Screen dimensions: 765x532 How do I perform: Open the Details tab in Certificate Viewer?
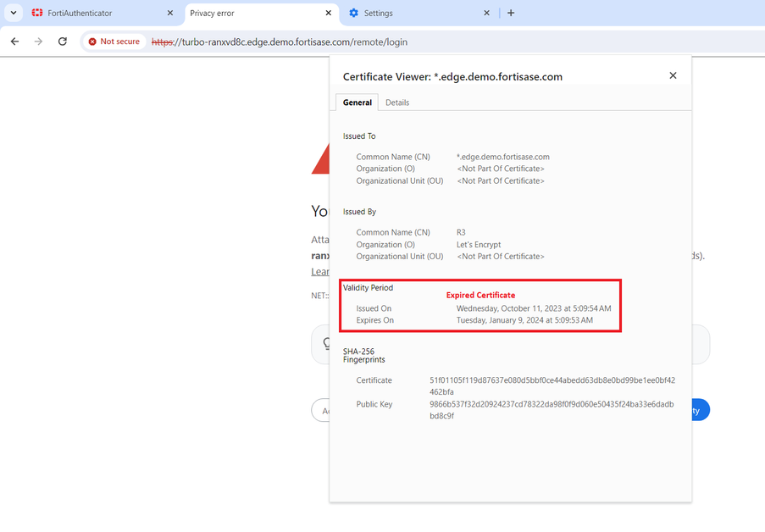(397, 103)
